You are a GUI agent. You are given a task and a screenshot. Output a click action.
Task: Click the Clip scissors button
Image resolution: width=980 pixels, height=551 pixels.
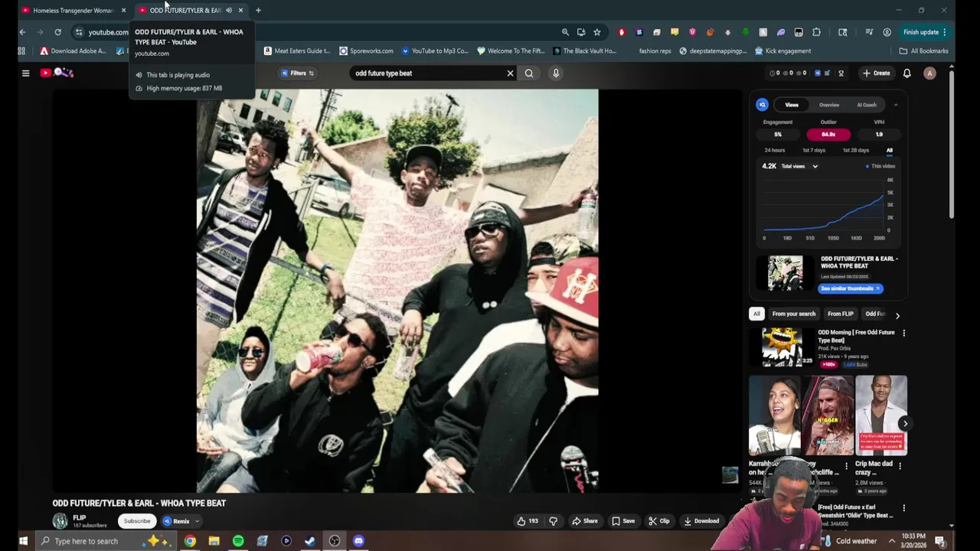click(658, 521)
